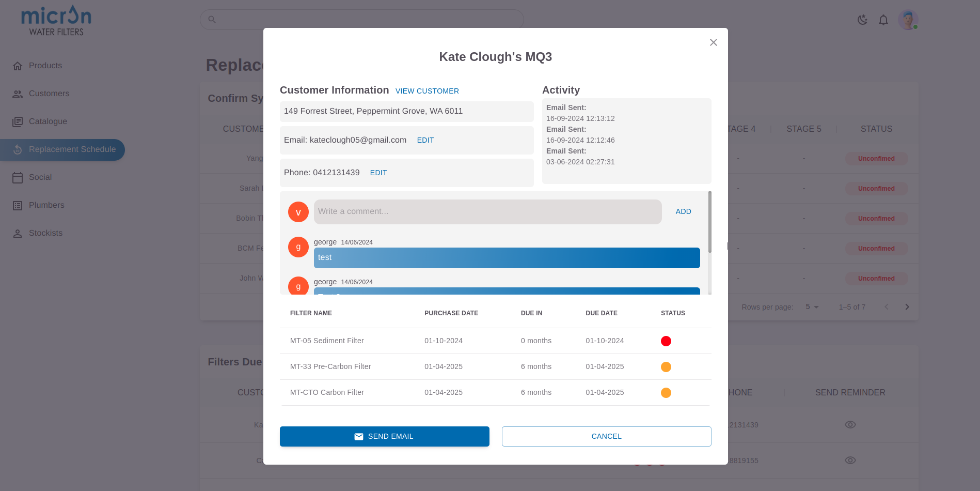Click the Replacement Schedule clock icon
980x491 pixels.
(18, 150)
